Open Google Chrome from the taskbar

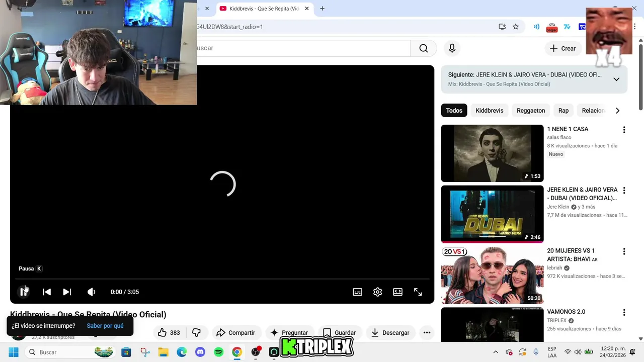coord(237,352)
